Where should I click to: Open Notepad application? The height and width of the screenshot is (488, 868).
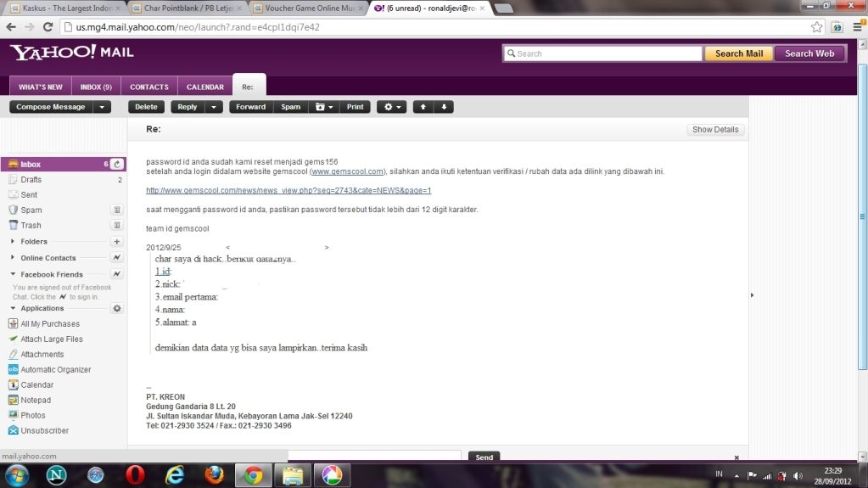coord(36,400)
